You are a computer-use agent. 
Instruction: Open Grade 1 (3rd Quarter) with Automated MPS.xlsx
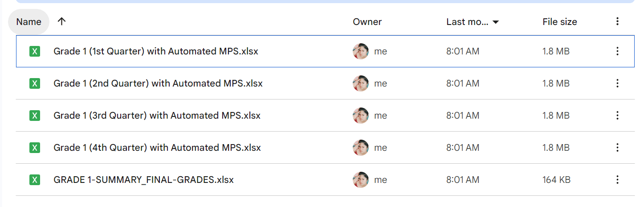(157, 116)
